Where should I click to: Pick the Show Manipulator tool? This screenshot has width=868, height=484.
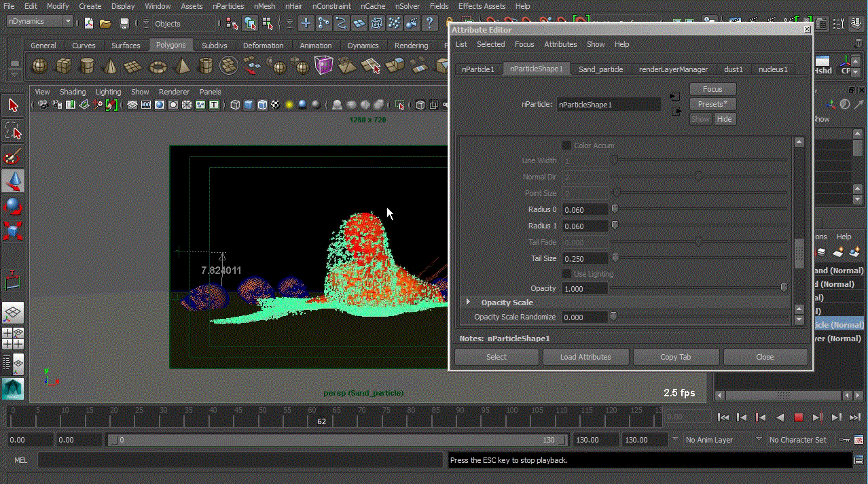point(13,279)
